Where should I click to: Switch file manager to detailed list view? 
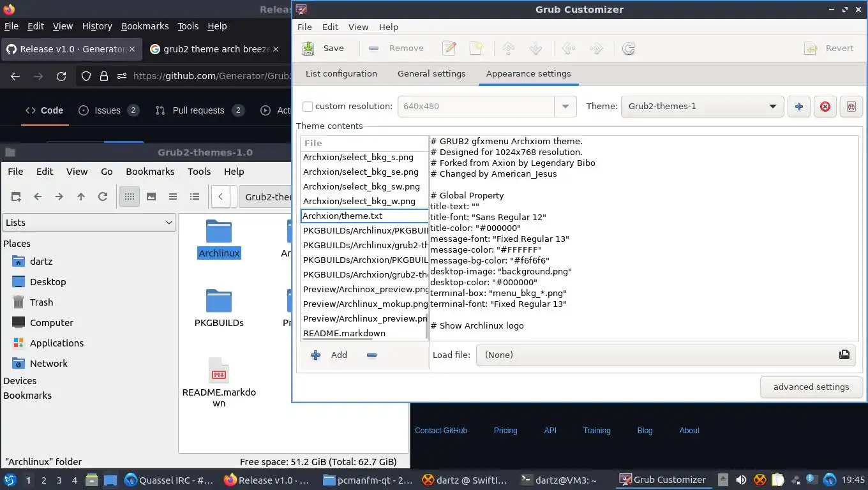pyautogui.click(x=195, y=197)
